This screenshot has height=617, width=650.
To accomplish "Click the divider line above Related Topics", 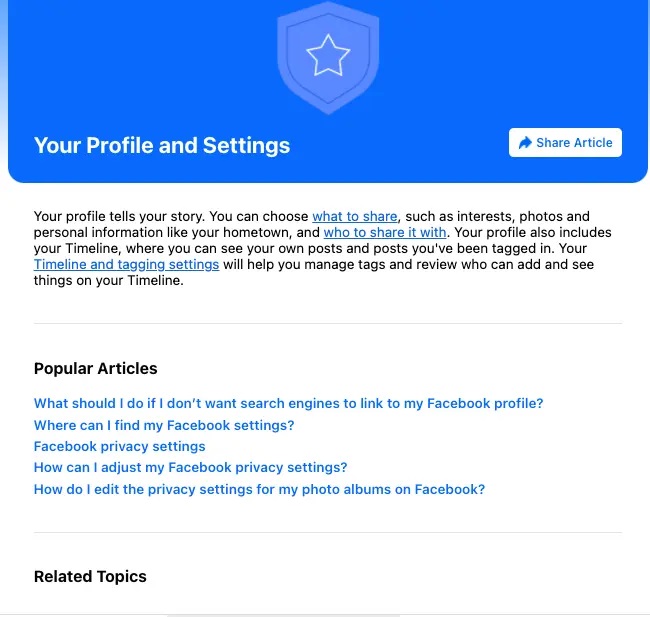I will (327, 532).
